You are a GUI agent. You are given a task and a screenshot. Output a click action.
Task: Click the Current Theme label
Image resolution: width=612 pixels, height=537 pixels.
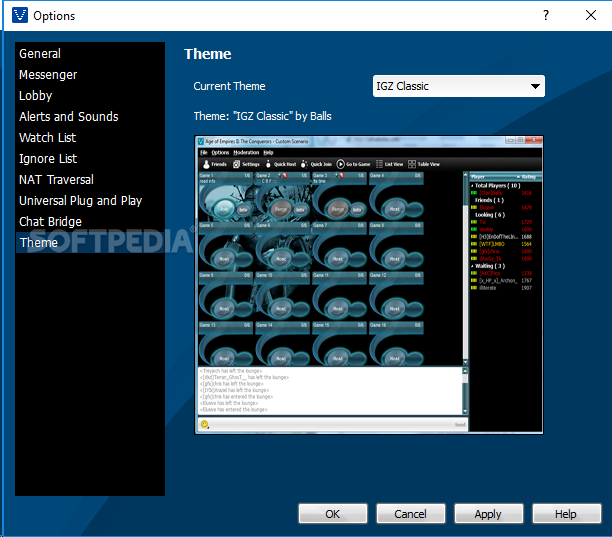(x=229, y=86)
